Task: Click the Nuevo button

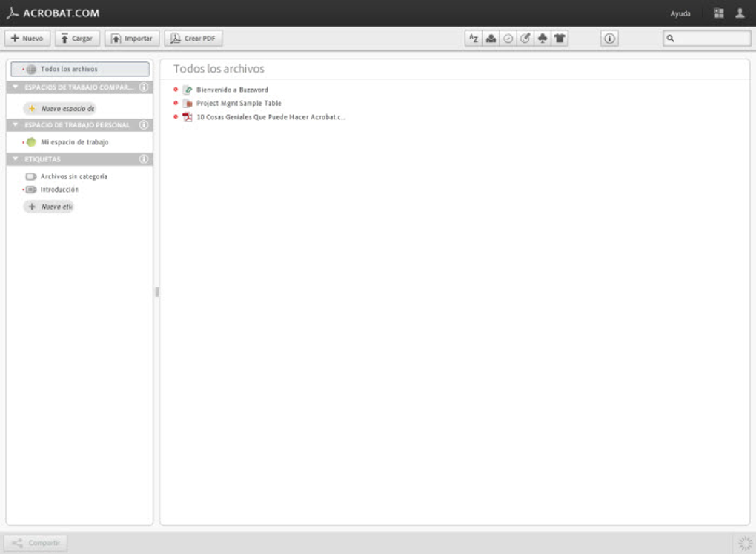Action: tap(27, 38)
